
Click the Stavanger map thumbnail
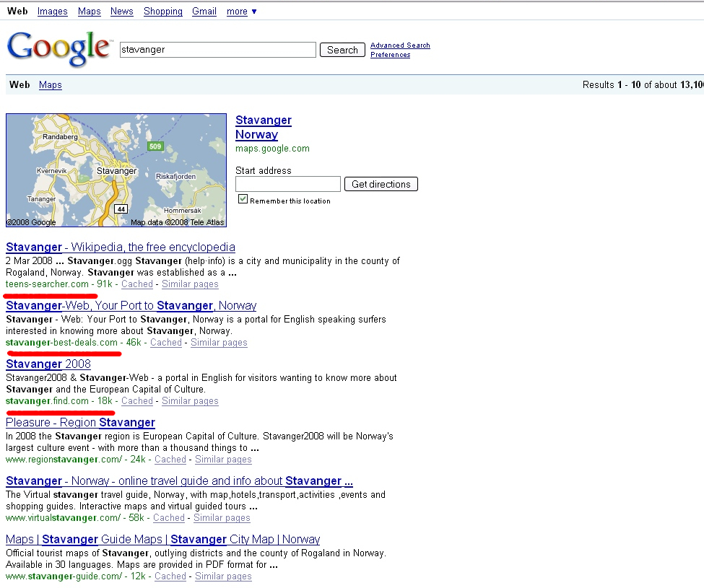point(116,170)
